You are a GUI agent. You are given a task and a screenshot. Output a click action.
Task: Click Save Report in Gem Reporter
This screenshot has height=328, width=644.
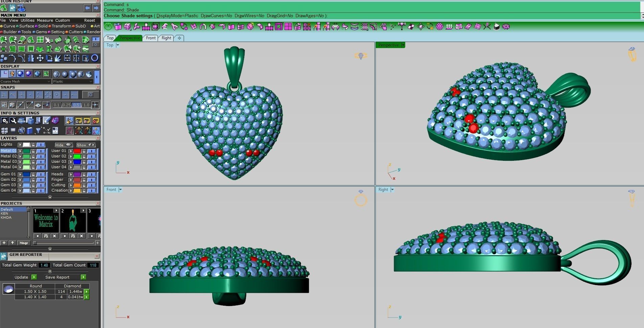pos(65,277)
